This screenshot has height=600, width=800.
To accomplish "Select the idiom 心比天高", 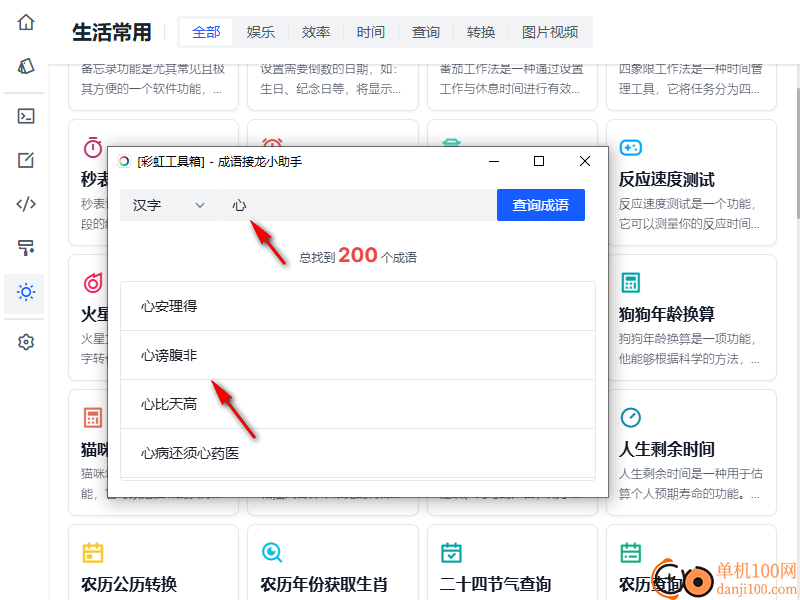I will [x=358, y=404].
